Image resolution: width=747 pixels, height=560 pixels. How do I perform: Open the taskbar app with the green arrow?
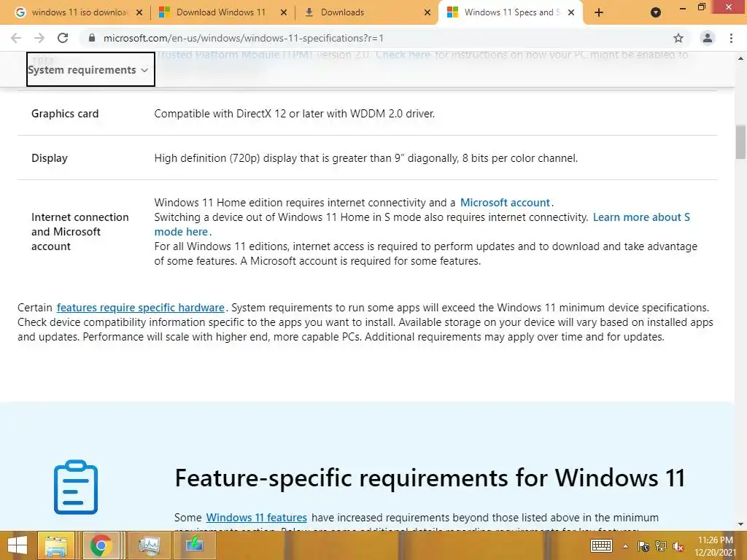(x=194, y=545)
